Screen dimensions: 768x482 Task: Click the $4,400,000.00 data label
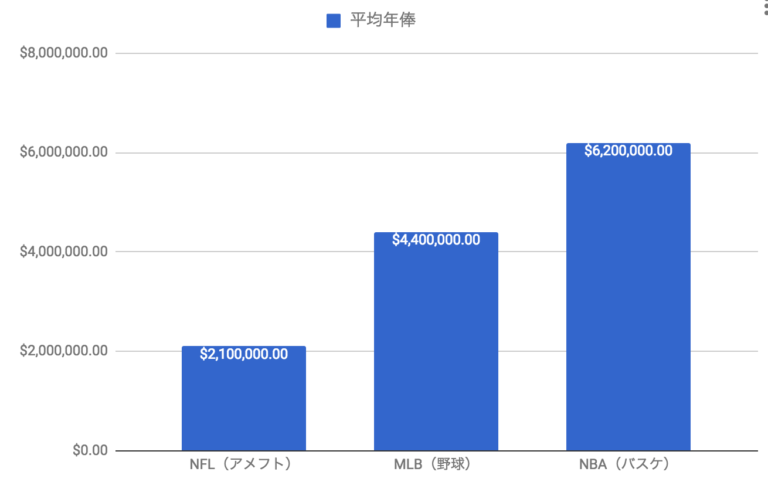click(436, 240)
